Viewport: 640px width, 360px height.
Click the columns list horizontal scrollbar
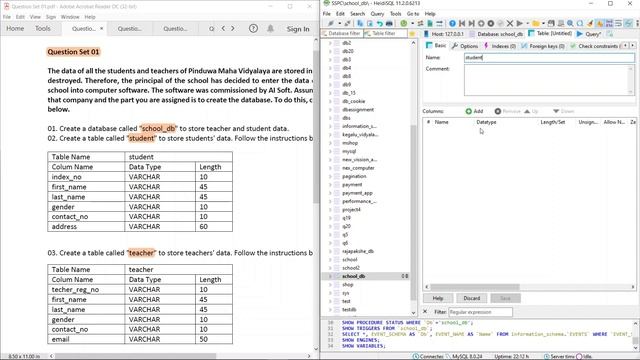(x=475, y=287)
